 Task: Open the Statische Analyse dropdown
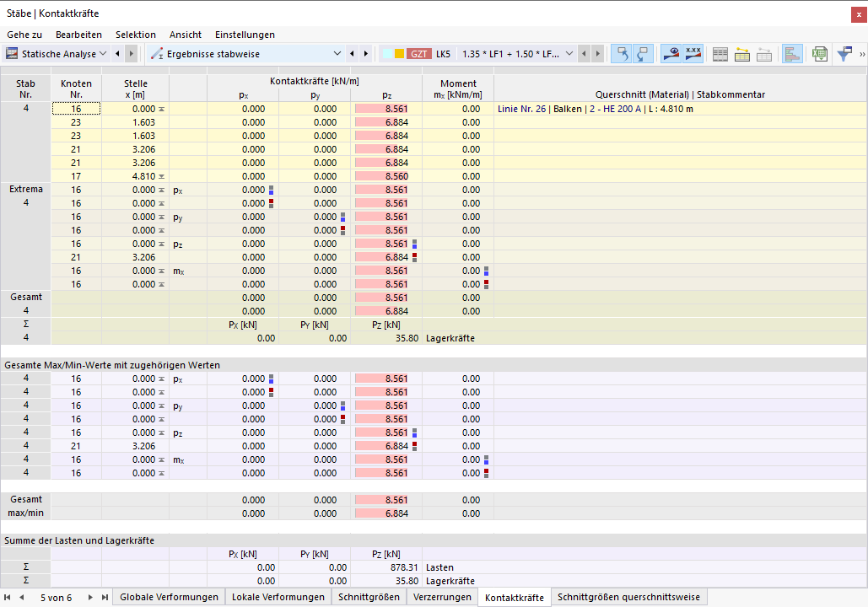coord(103,54)
